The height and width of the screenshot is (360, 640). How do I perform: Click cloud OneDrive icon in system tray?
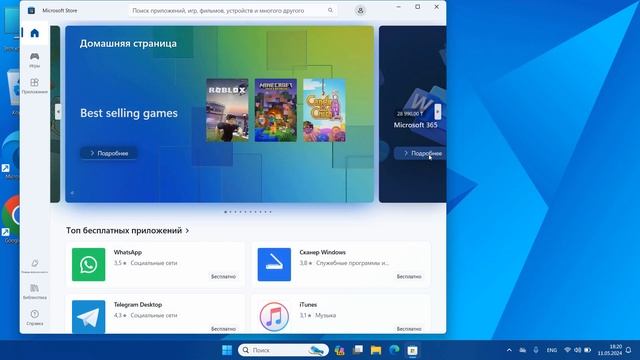(x=522, y=350)
